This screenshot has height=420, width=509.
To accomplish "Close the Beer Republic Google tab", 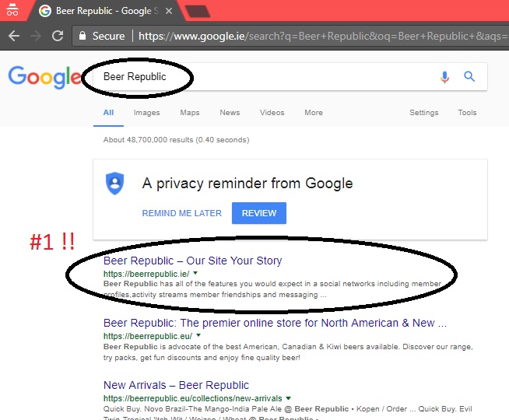I will pos(169,11).
